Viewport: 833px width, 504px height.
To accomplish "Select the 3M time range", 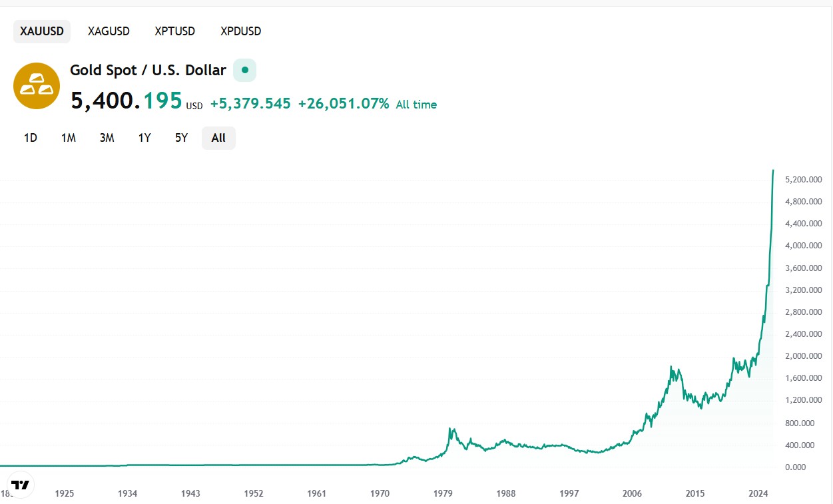I will click(x=107, y=138).
